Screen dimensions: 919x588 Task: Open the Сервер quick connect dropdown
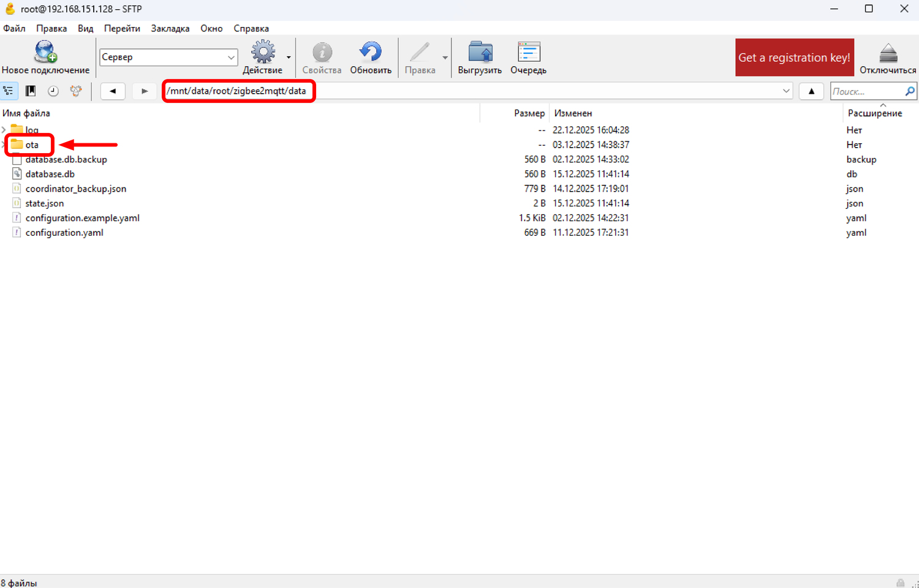click(x=231, y=58)
